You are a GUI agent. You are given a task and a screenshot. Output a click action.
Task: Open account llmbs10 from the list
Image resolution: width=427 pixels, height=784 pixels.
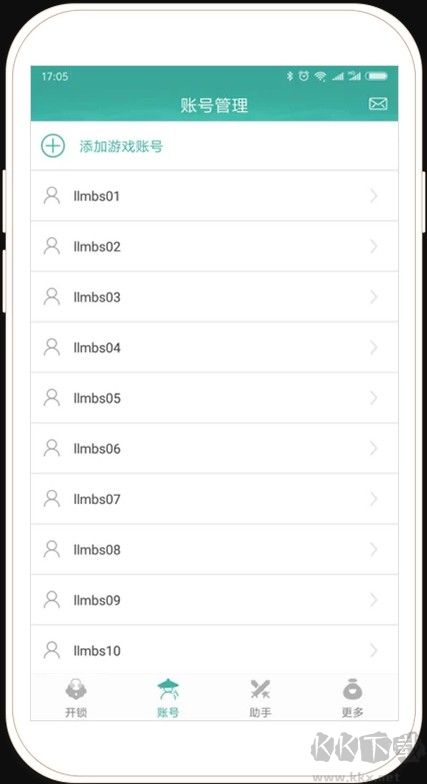[214, 650]
